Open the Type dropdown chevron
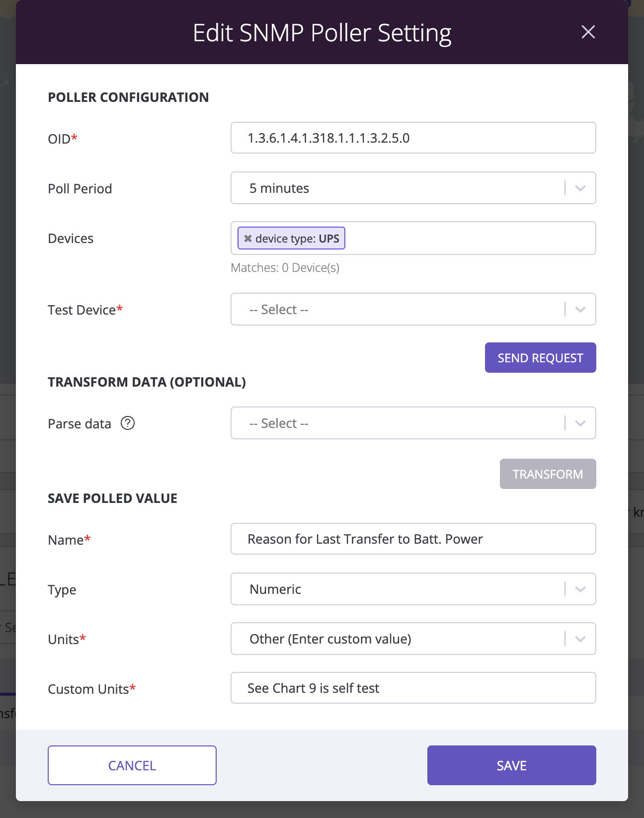The width and height of the screenshot is (644, 818). click(580, 589)
